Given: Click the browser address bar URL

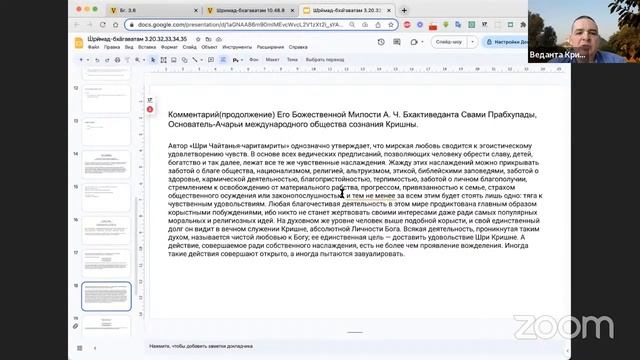Looking at the screenshot, I should click(240, 24).
